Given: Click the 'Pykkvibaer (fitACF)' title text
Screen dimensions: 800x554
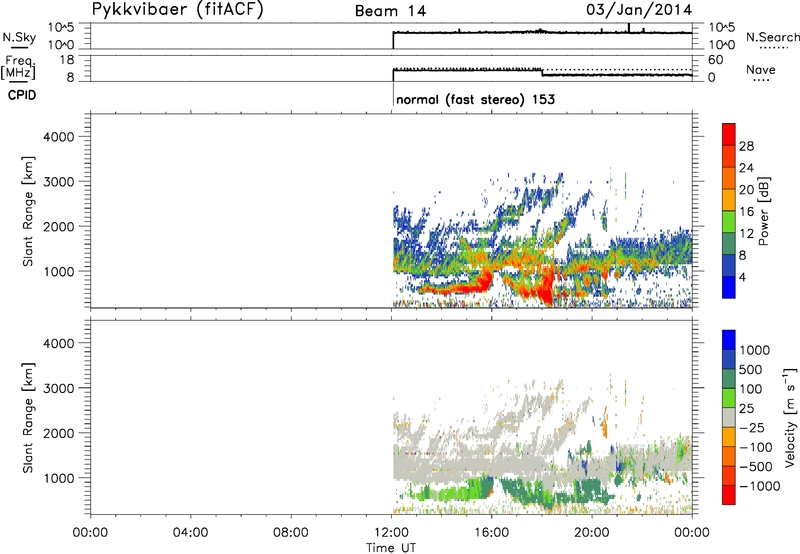Looking at the screenshot, I should coord(178,9).
